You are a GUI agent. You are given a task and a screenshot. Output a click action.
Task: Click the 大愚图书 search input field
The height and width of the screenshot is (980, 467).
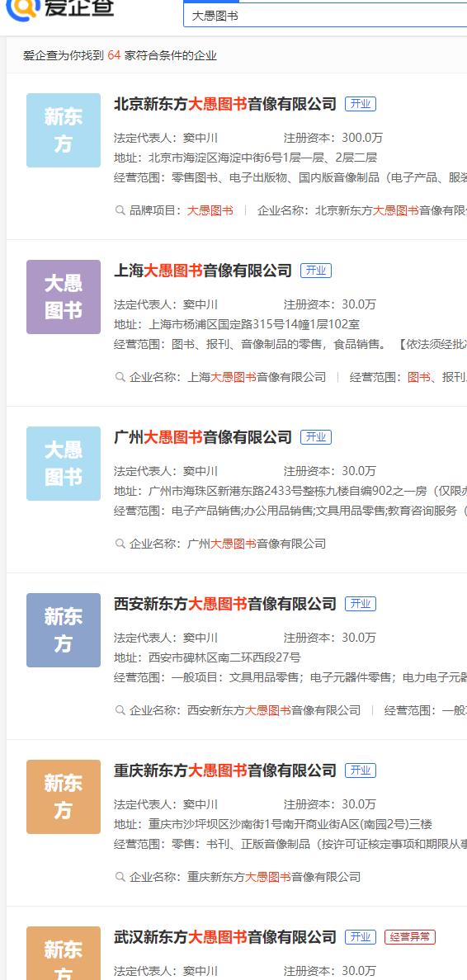[x=325, y=16]
